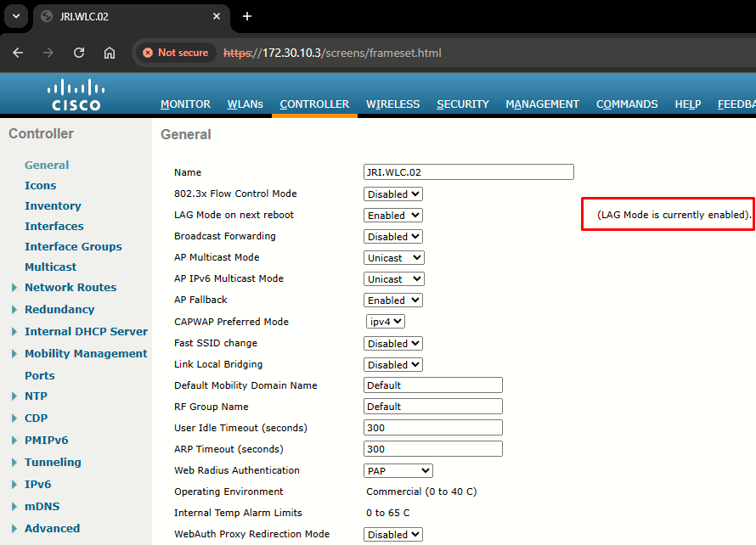Open the Inventory sidebar link

[53, 205]
